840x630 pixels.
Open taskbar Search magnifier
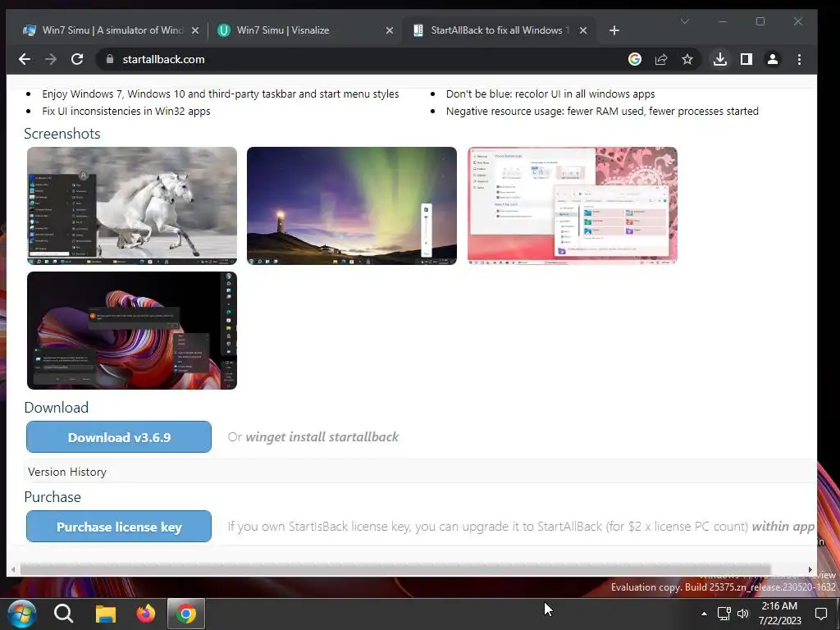point(63,614)
